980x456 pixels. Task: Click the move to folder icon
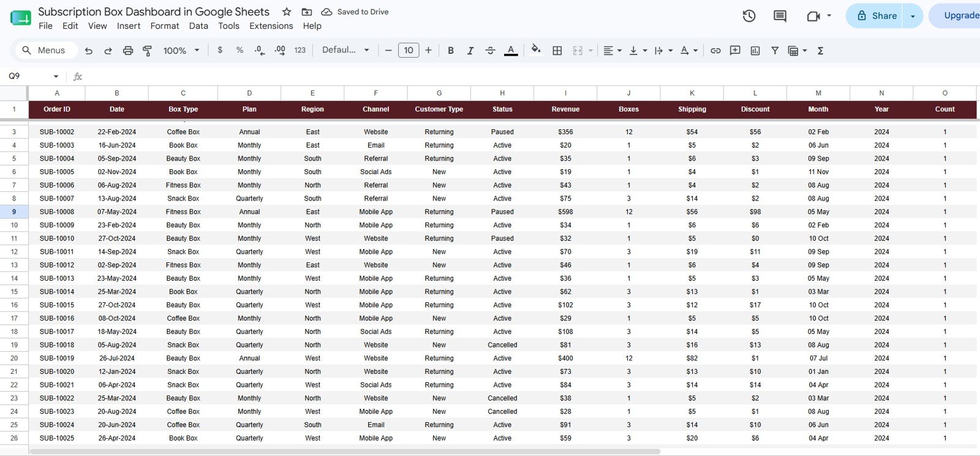pyautogui.click(x=307, y=12)
